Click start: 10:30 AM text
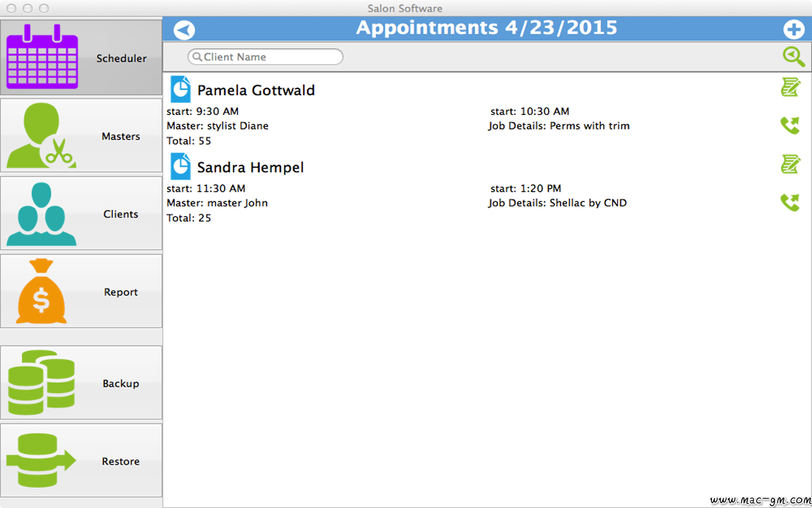Image resolution: width=812 pixels, height=508 pixels. [x=530, y=111]
